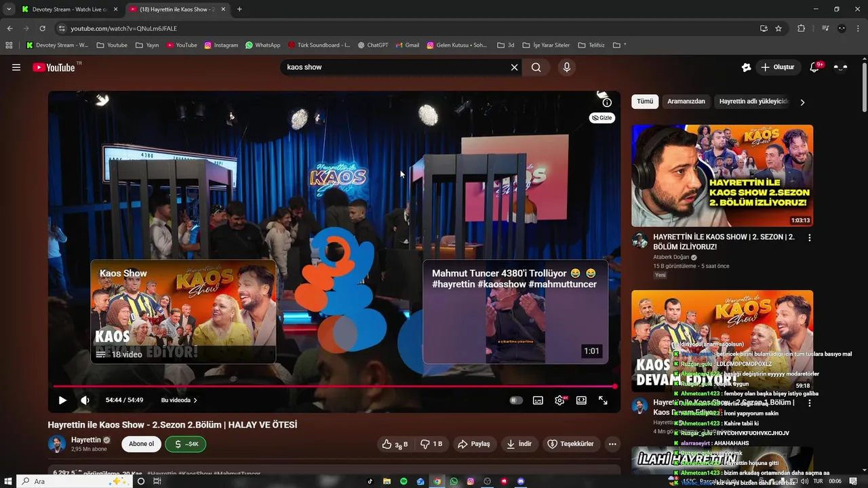Viewport: 868px width, 488px height.
Task: Open player settings gear
Action: [x=559, y=400]
